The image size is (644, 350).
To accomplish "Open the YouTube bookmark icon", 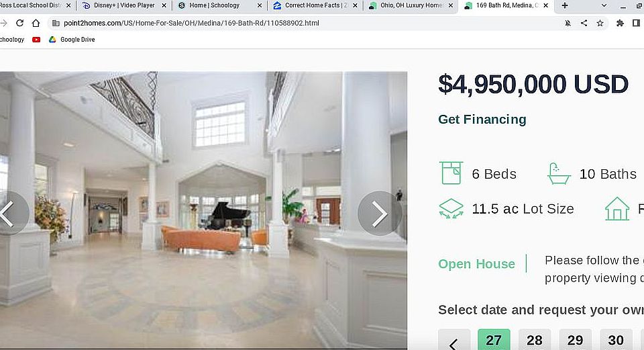I will pos(36,40).
